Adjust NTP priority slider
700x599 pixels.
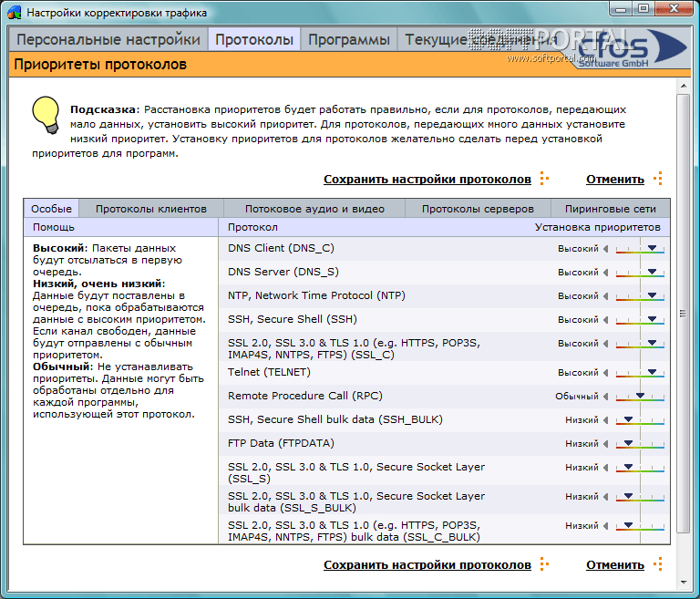pos(640,296)
